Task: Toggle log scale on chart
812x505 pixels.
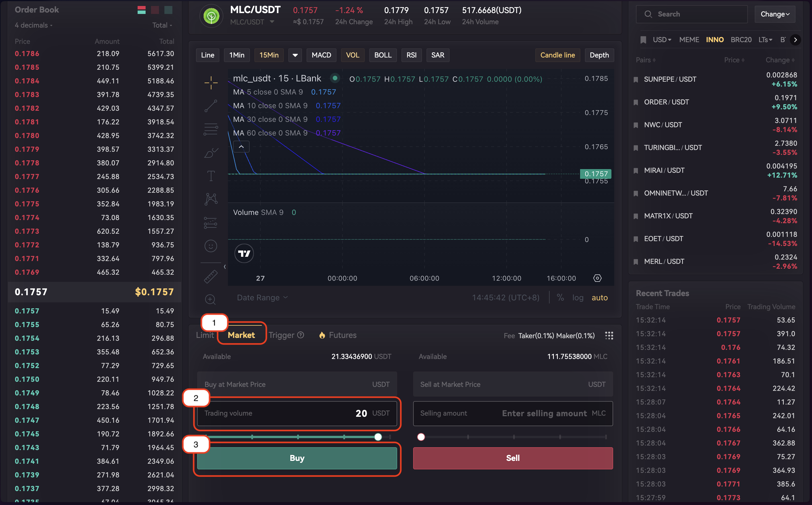Action: (x=578, y=297)
